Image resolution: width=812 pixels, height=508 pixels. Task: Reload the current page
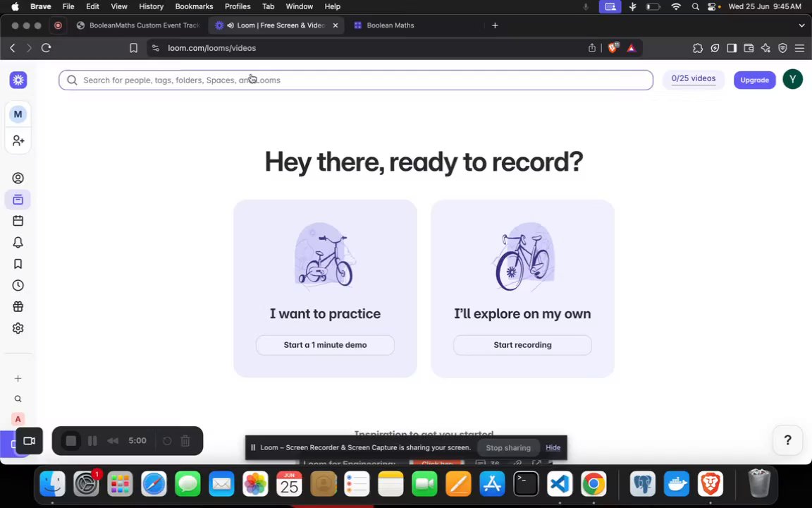(46, 48)
